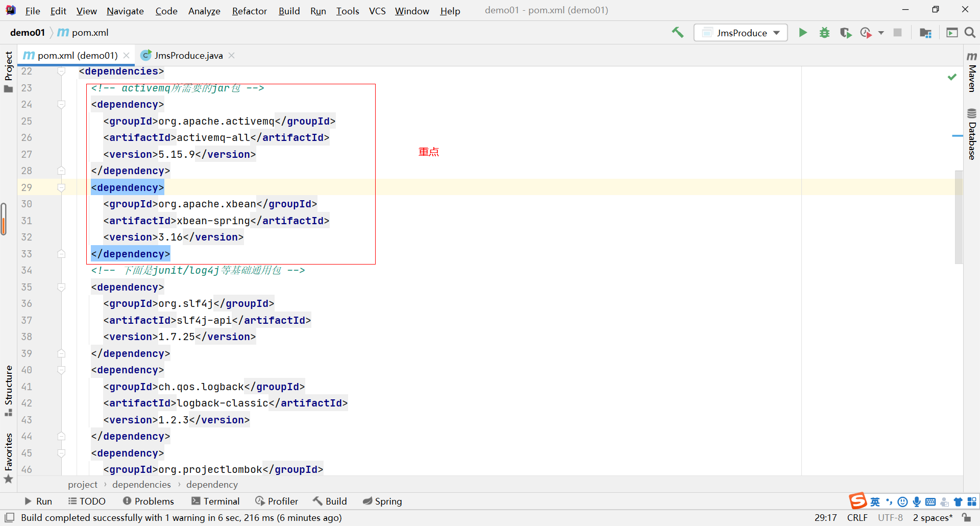
Task: Open dropdown arrow next to Profile icon
Action: [881, 33]
